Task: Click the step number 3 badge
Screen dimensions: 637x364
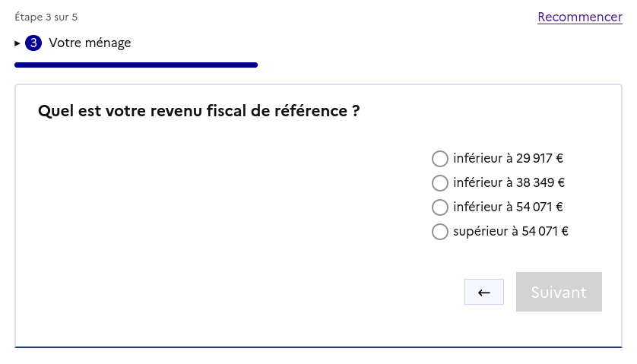Action: [33, 43]
